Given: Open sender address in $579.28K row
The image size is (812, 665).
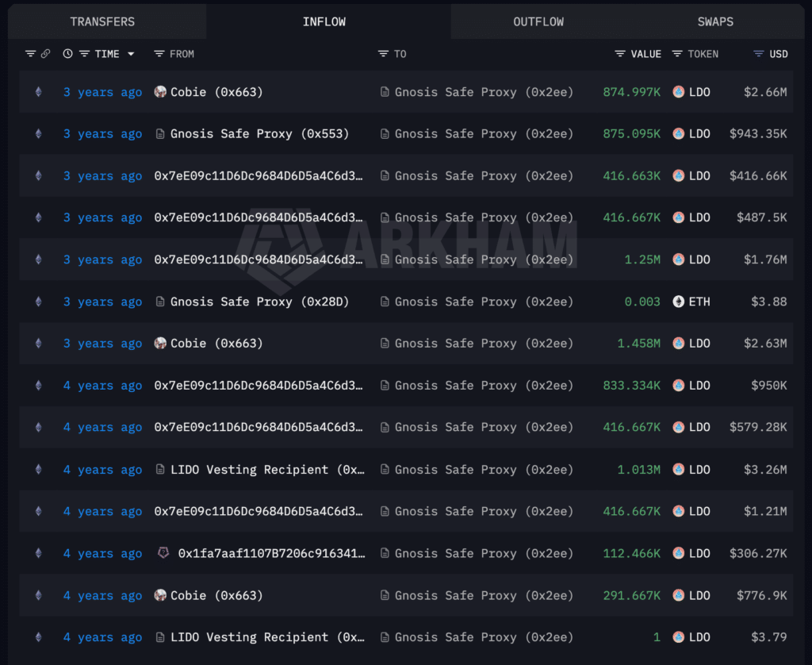Looking at the screenshot, I should tap(259, 427).
